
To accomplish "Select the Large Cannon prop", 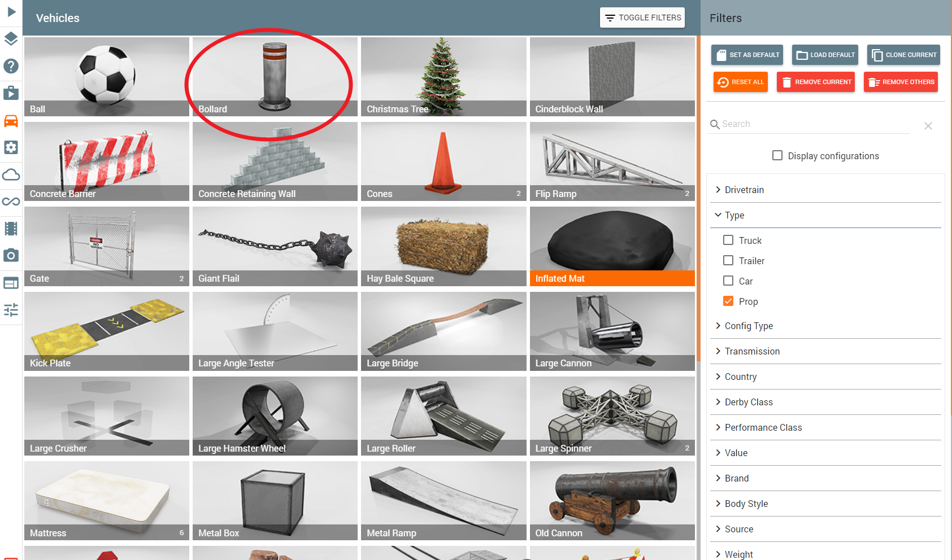I will 612,331.
